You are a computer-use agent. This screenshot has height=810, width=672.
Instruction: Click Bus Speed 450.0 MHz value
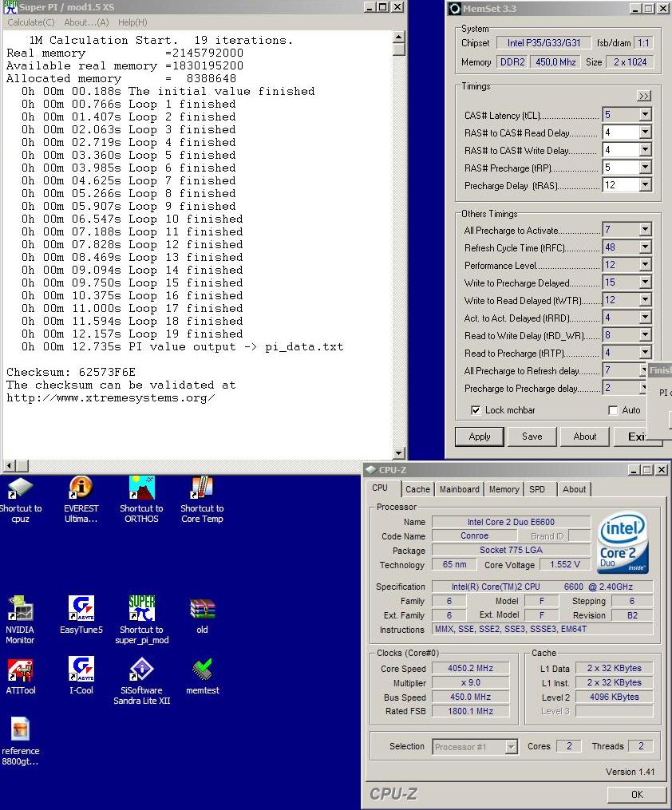pyautogui.click(x=471, y=697)
